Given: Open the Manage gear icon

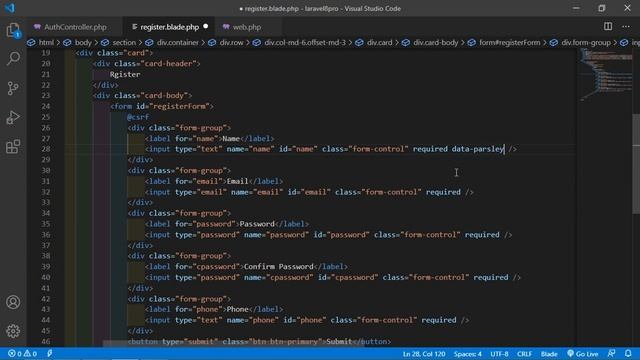Looking at the screenshot, I should click(13, 331).
